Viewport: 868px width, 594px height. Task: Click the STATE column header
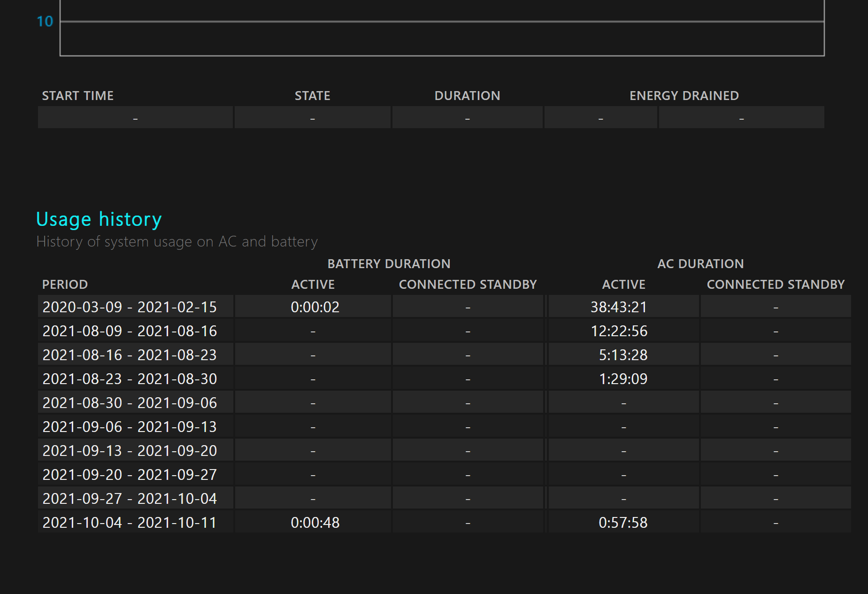(x=312, y=96)
